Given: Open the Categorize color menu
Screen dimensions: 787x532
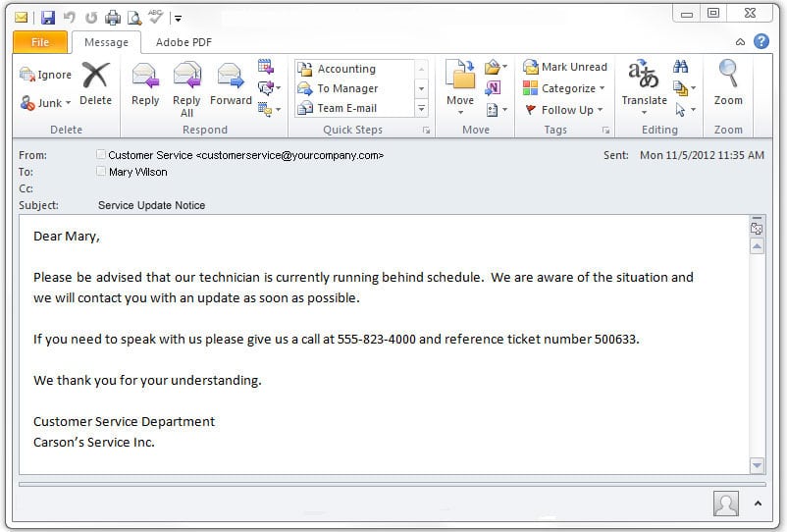Looking at the screenshot, I should [563, 88].
